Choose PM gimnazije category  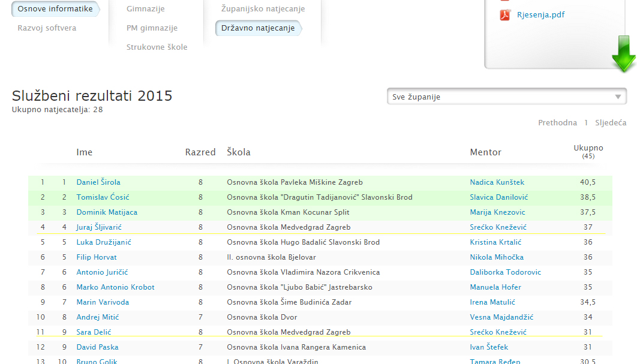pyautogui.click(x=152, y=28)
